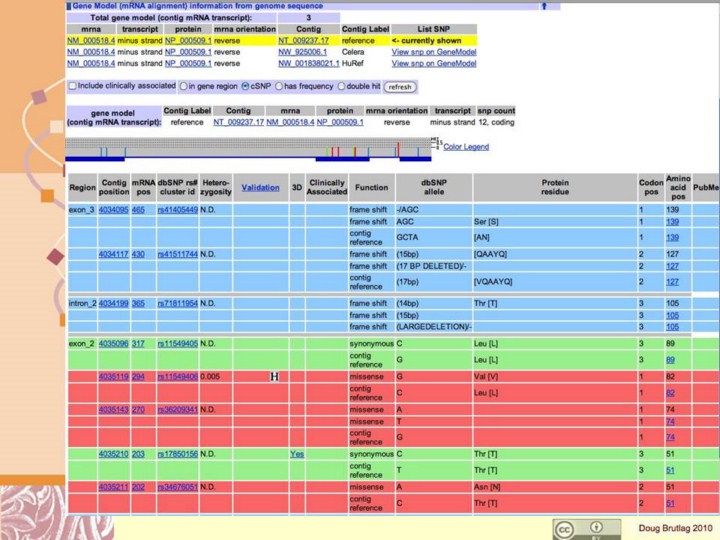Screen dimensions: 720x540
Task: Select the double hit radio button
Action: [x=340, y=86]
